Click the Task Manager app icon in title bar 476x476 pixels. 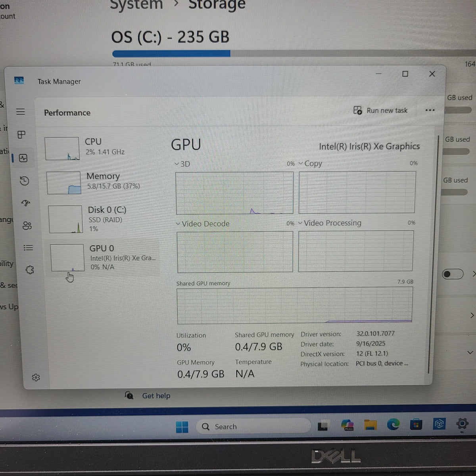click(x=19, y=81)
